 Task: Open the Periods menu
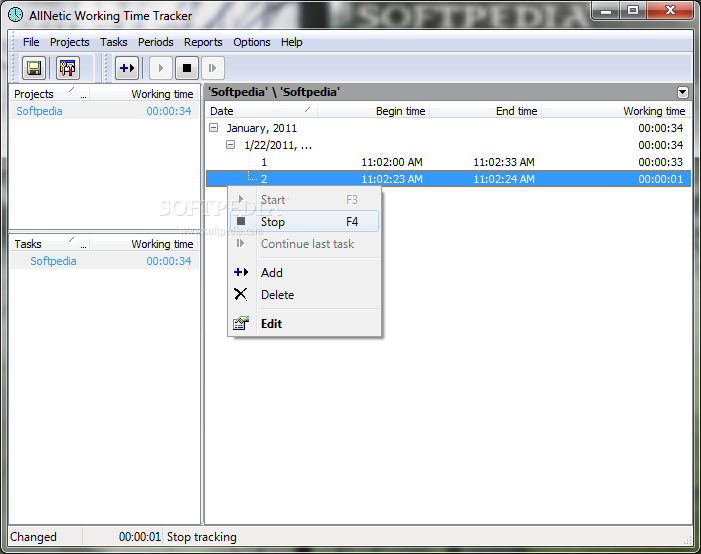(x=156, y=42)
